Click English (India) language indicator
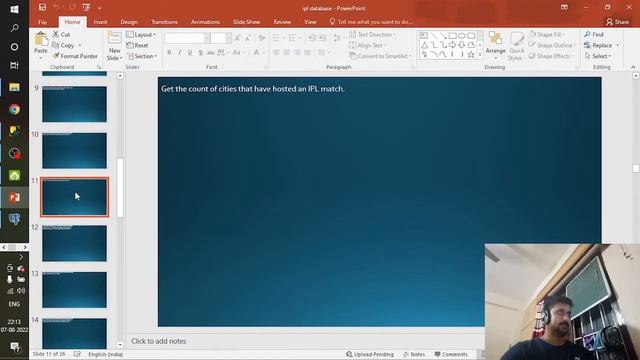640x360 pixels. (105, 354)
